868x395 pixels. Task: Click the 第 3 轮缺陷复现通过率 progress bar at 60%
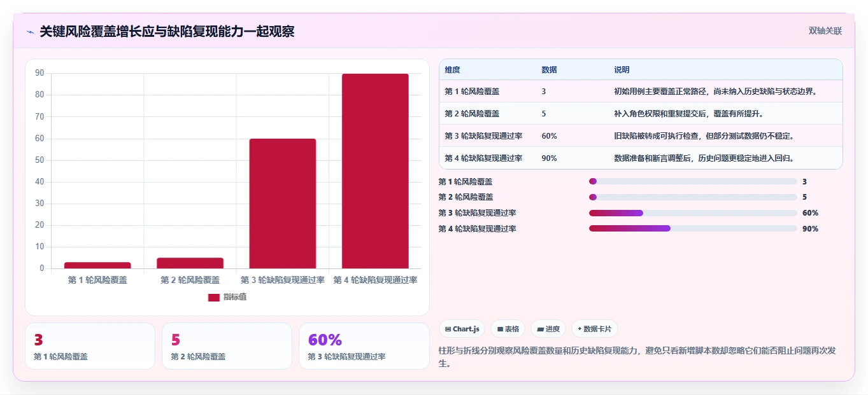[x=693, y=213]
